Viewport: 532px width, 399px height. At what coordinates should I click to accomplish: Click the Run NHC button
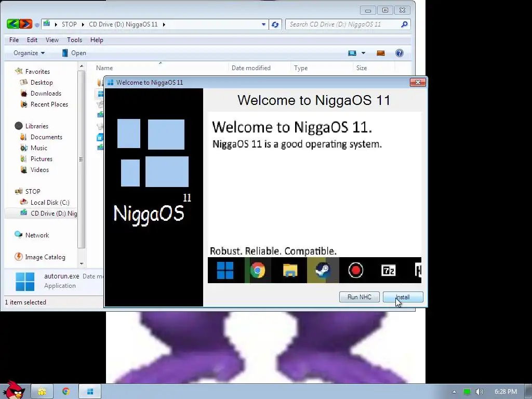pos(360,297)
